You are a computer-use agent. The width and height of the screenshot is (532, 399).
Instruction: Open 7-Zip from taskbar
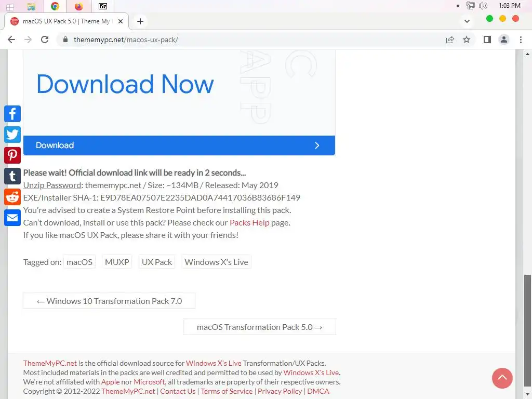pyautogui.click(x=103, y=6)
